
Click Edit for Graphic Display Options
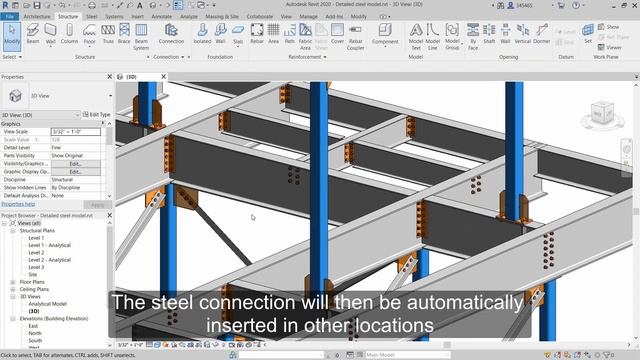click(76, 172)
